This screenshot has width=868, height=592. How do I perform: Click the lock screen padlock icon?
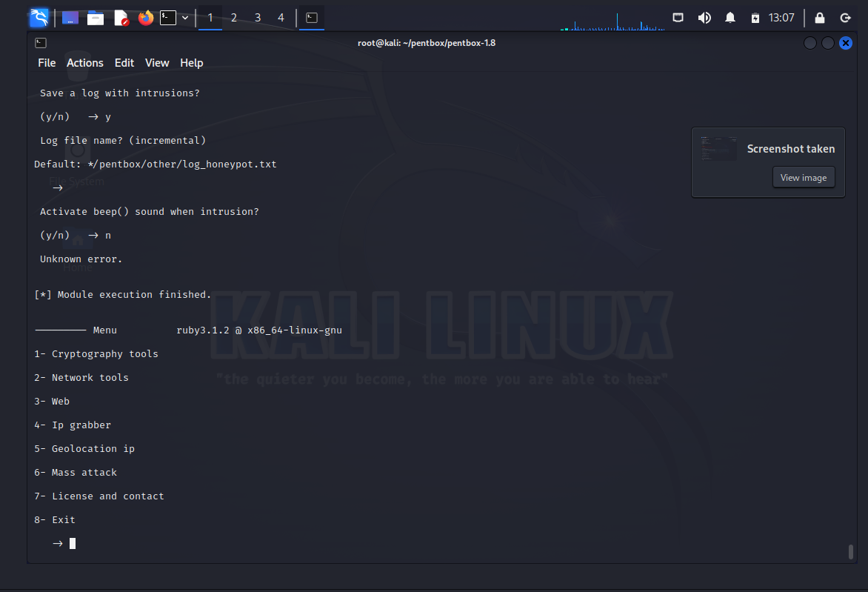[x=820, y=17]
